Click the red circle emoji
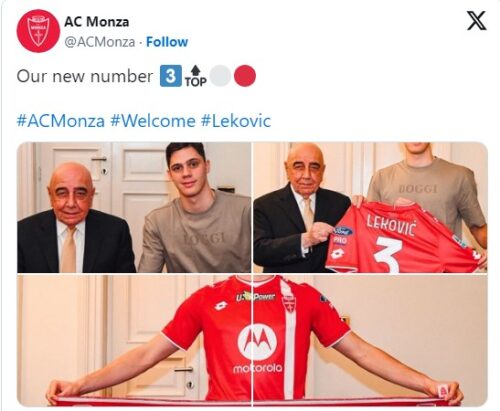The width and height of the screenshot is (500, 411). 245,76
